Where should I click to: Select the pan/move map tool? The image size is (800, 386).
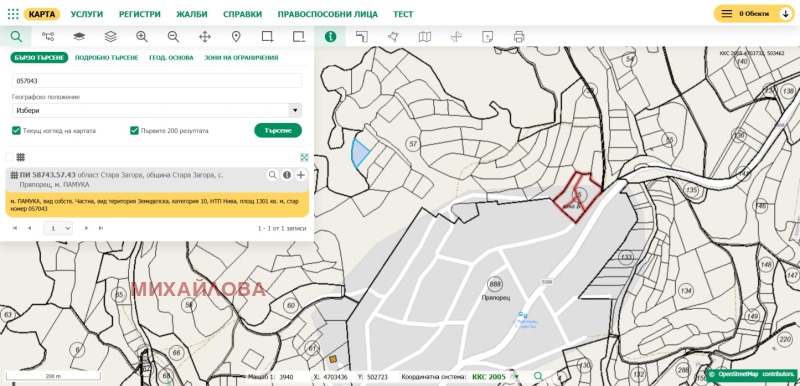click(x=205, y=37)
